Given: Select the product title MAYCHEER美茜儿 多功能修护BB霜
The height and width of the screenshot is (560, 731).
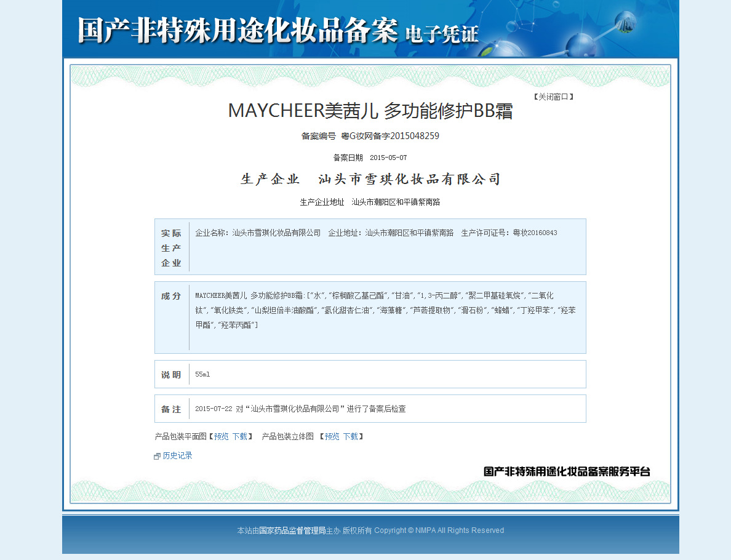Looking at the screenshot, I should tap(370, 111).
